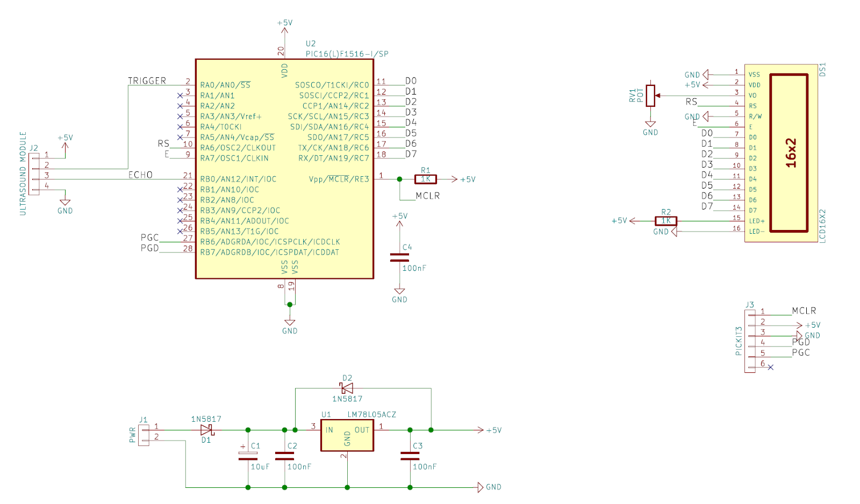Click the GND symbol below VSS pins
Viewport: 860px width, 504px height.
point(290,326)
